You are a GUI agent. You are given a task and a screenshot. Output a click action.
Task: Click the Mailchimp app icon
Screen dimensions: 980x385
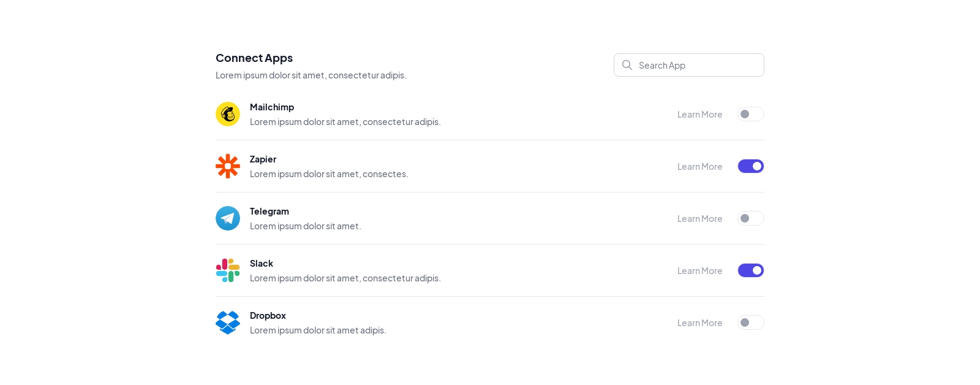[x=228, y=114]
